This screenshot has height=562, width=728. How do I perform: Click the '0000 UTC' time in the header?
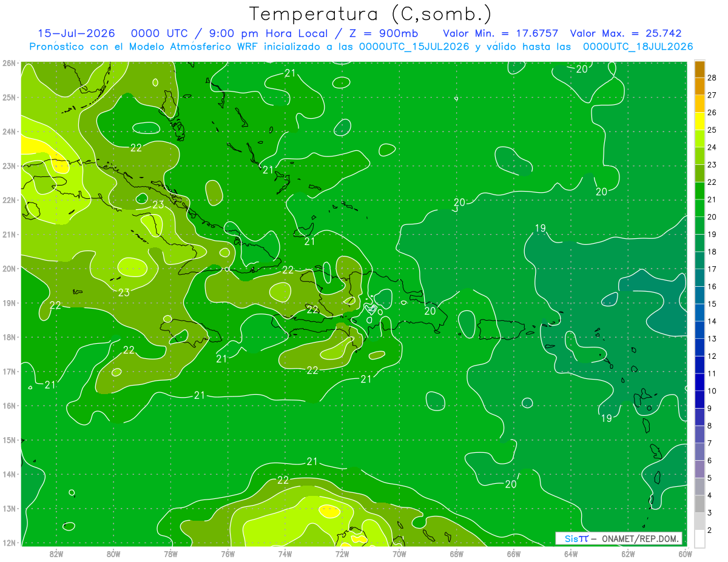click(x=159, y=33)
